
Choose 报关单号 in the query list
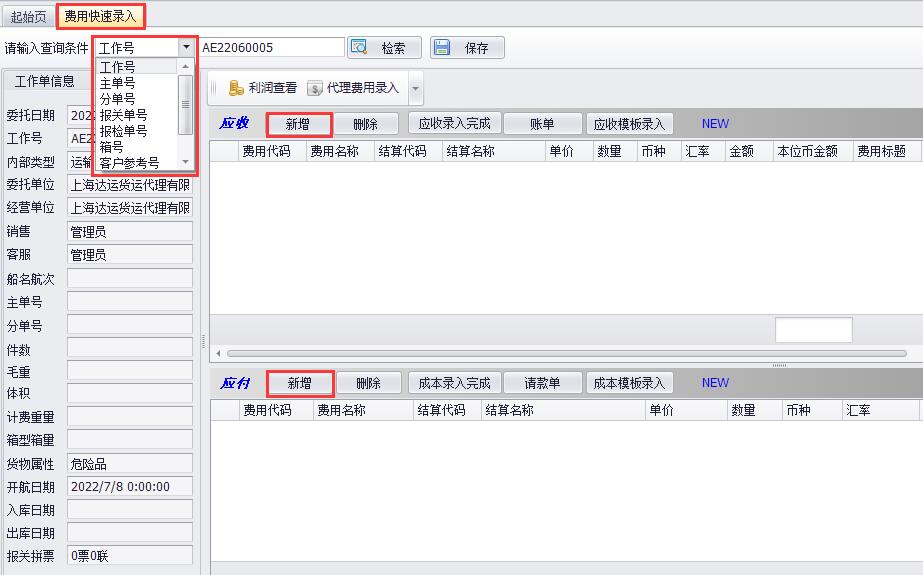pyautogui.click(x=123, y=115)
